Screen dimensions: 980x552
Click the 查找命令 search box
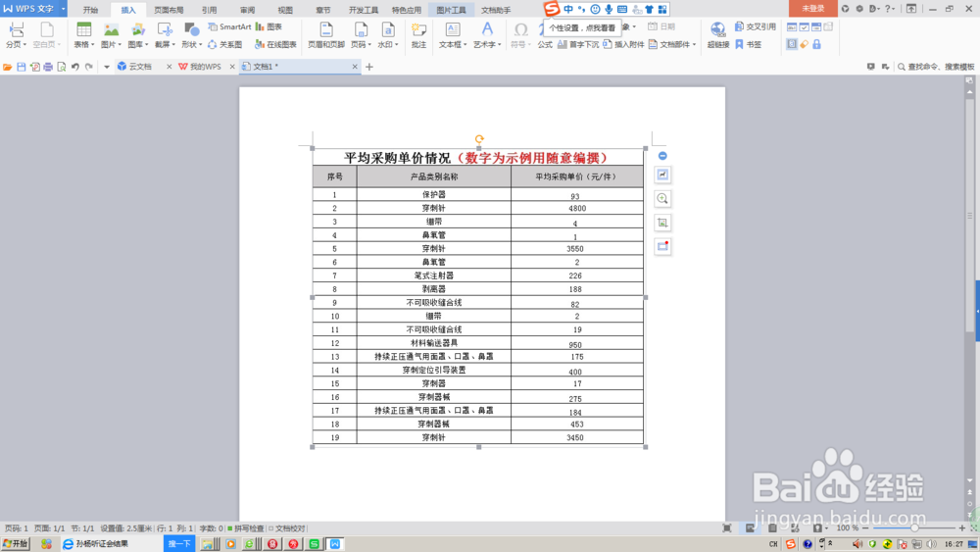(x=936, y=67)
